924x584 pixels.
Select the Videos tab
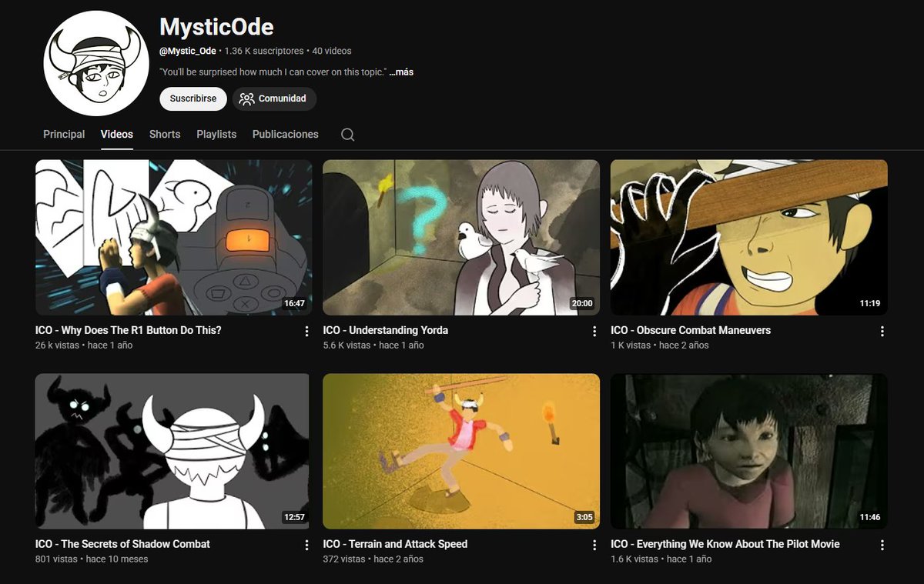[117, 134]
